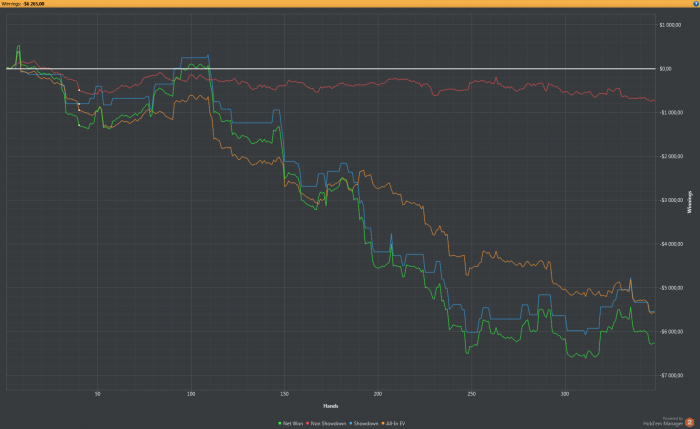Click the 300 hands x-axis tick label
The width and height of the screenshot is (700, 429).
pyautogui.click(x=565, y=394)
